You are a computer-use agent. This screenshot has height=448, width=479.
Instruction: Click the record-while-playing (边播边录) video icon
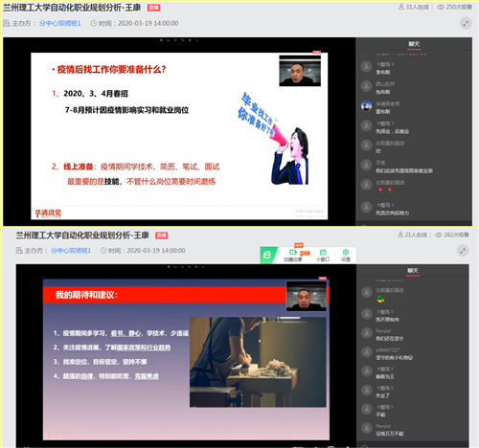click(292, 253)
